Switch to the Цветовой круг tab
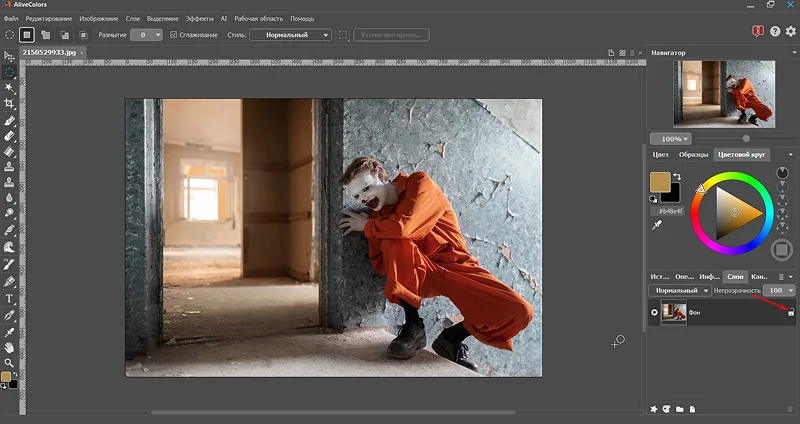This screenshot has height=424, width=800. [742, 155]
